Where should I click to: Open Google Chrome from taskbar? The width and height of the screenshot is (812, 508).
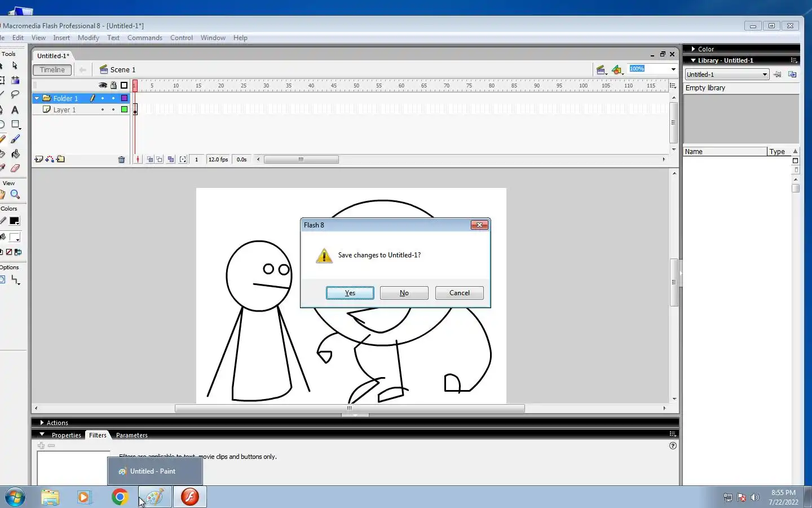120,497
